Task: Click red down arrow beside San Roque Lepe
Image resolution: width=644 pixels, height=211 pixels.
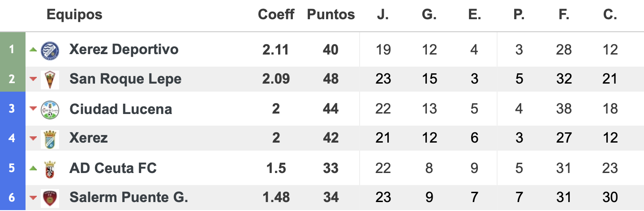Action: pyautogui.click(x=33, y=79)
